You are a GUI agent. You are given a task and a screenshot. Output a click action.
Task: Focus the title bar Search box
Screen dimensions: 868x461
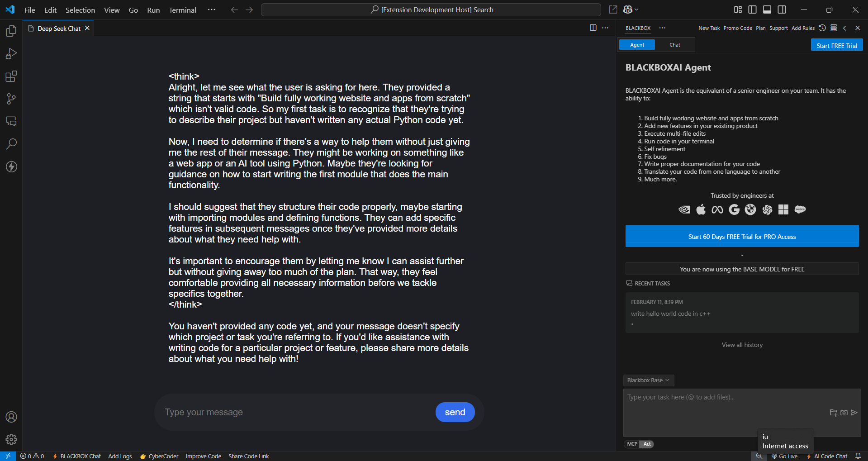pyautogui.click(x=431, y=10)
